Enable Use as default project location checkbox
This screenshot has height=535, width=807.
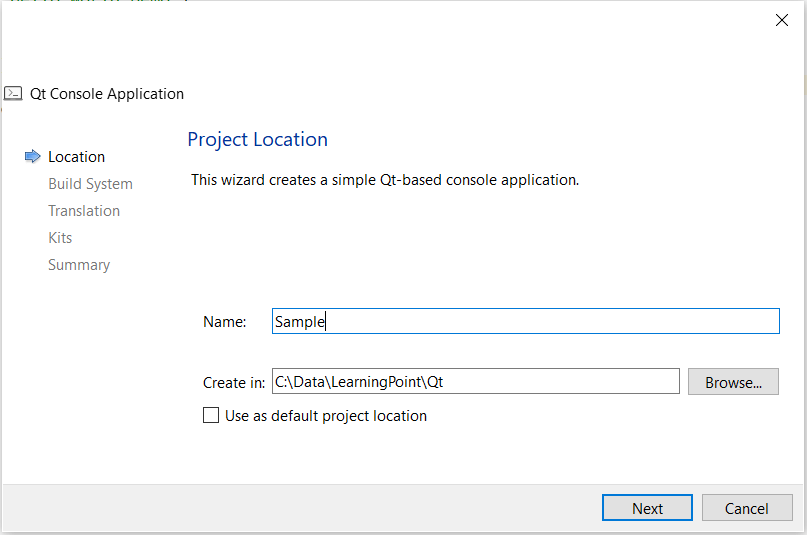coord(211,415)
